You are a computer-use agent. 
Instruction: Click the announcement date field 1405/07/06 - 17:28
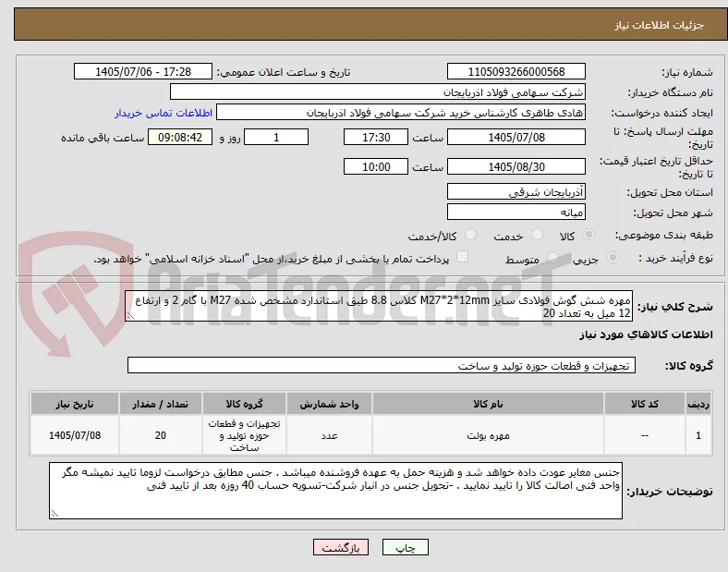coord(143,72)
